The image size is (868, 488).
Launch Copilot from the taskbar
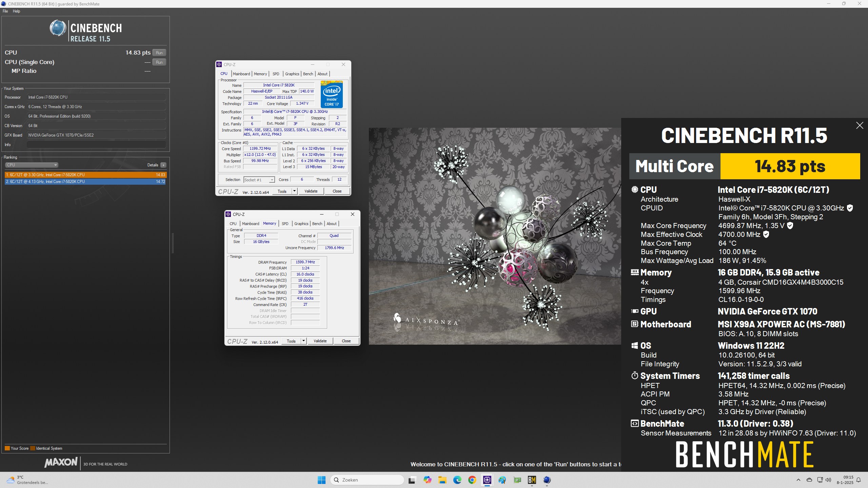[427, 480]
